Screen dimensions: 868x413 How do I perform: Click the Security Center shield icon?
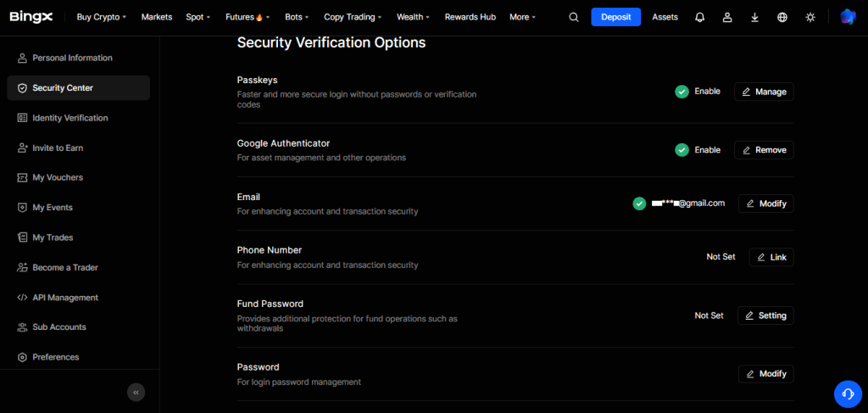(22, 88)
